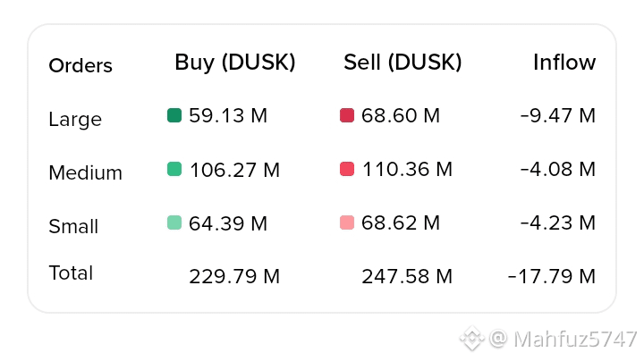Select the Large orders row label

(x=75, y=119)
